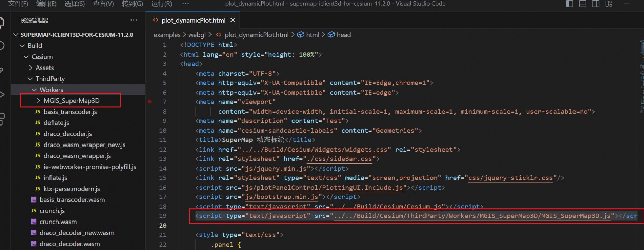Close the plot_dynamicPlot.html tab

233,20
